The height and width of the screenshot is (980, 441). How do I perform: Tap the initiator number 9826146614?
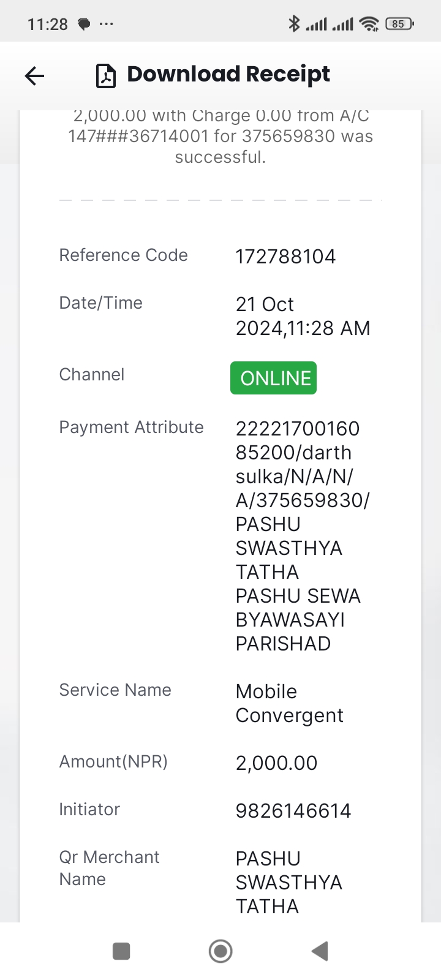(293, 810)
